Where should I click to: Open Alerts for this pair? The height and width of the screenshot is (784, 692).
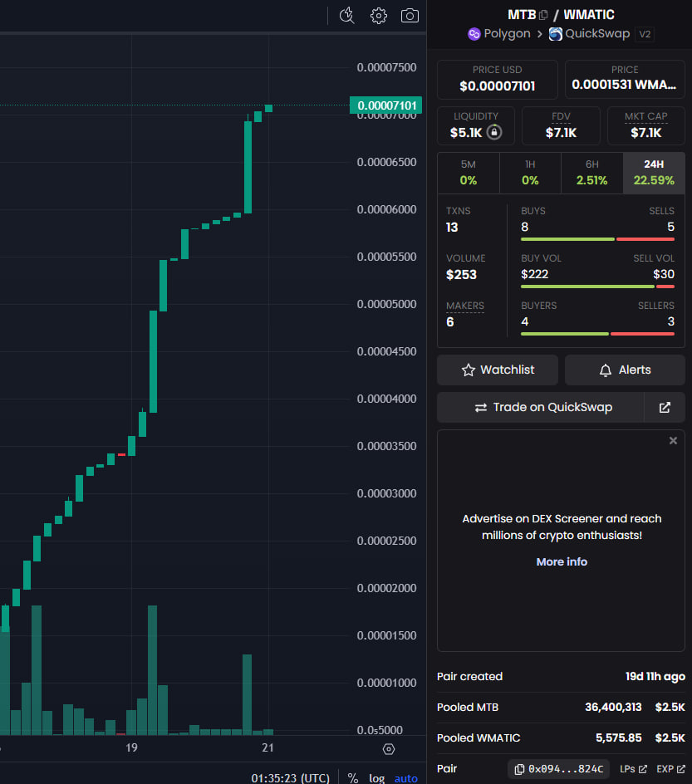(625, 370)
